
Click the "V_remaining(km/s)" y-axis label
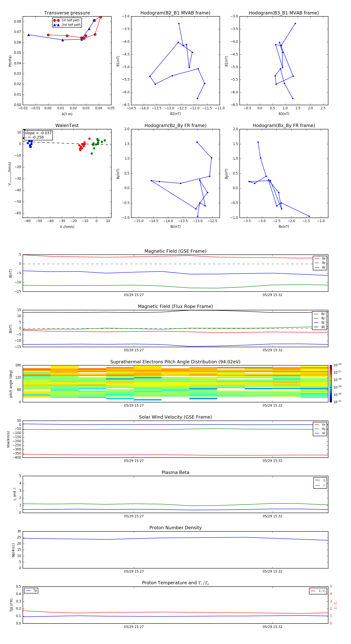tap(10, 173)
